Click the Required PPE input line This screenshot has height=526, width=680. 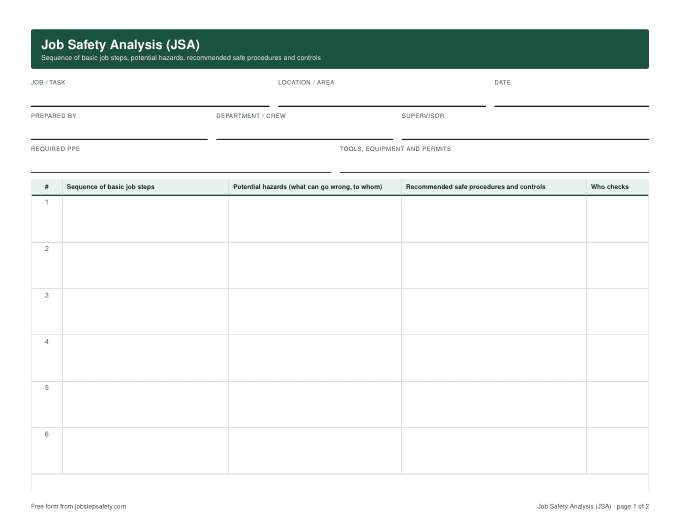click(x=181, y=164)
